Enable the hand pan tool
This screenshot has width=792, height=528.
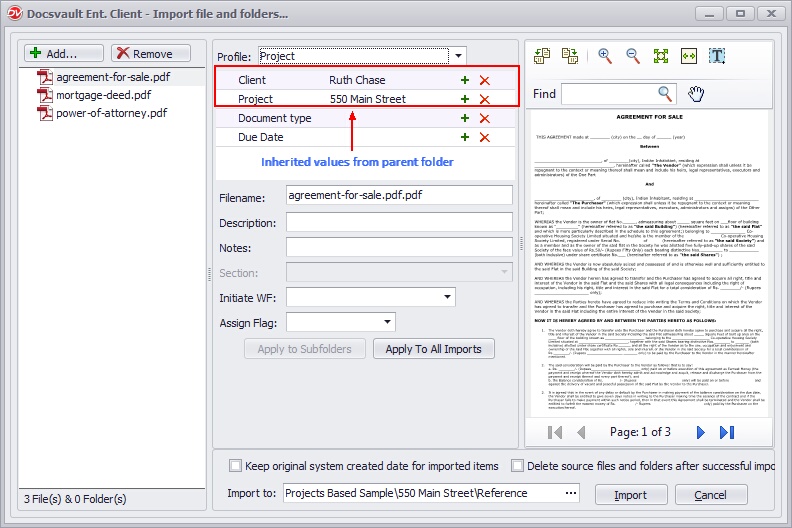[696, 94]
